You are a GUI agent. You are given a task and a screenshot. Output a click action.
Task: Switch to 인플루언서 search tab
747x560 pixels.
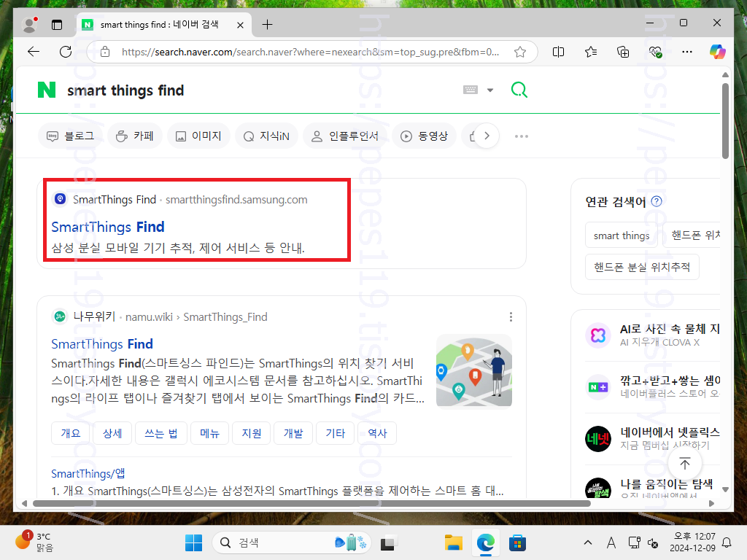344,136
